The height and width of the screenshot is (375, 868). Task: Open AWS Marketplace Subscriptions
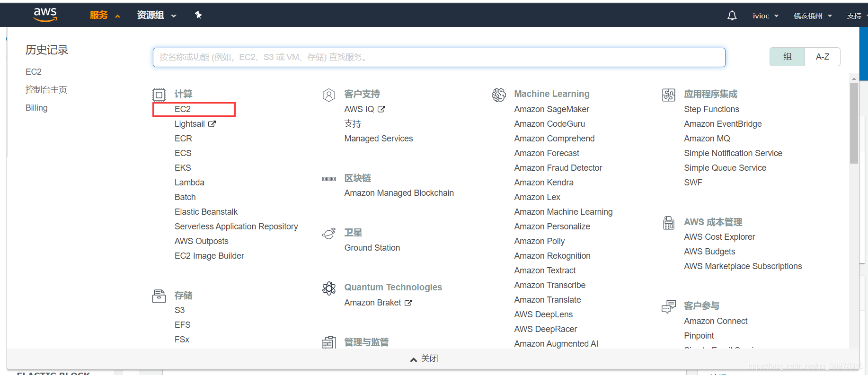(743, 266)
